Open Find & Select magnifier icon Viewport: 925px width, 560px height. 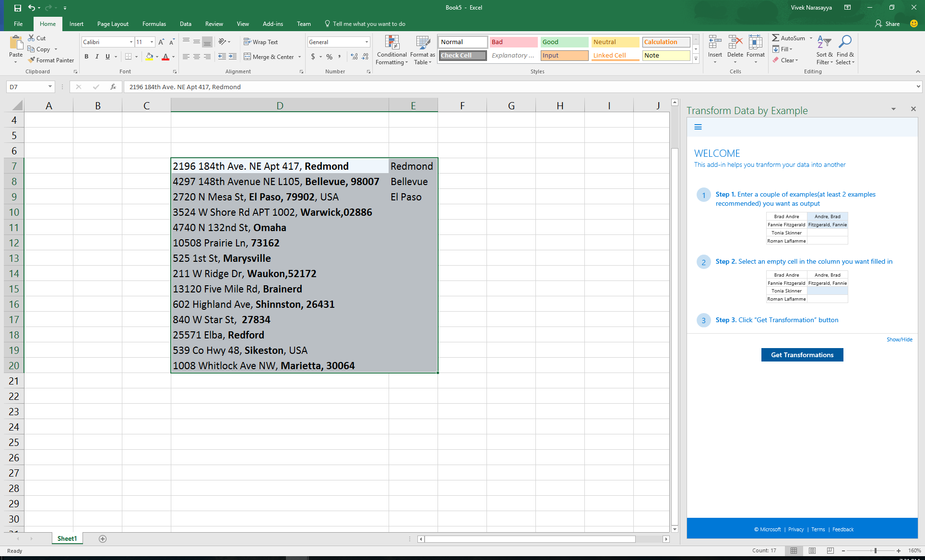(x=845, y=42)
